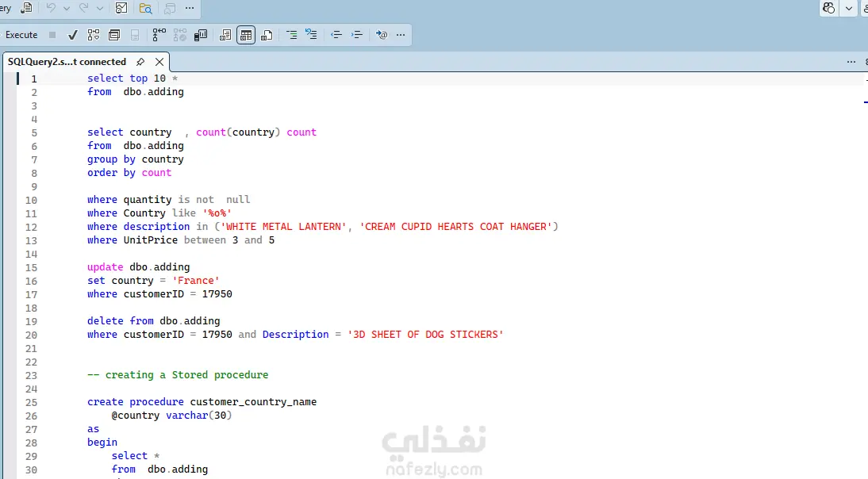
Task: Comment out the selected lines
Action: click(291, 35)
